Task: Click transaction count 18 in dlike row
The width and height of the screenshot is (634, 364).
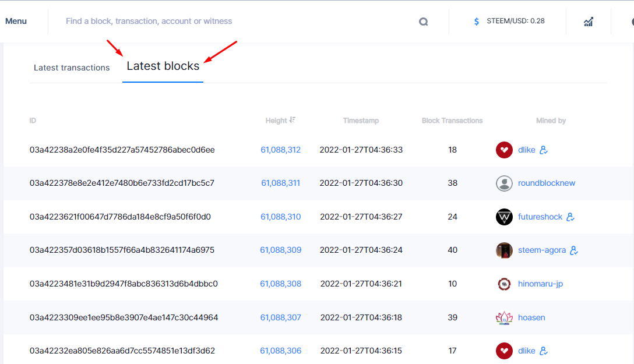Action: pos(452,150)
